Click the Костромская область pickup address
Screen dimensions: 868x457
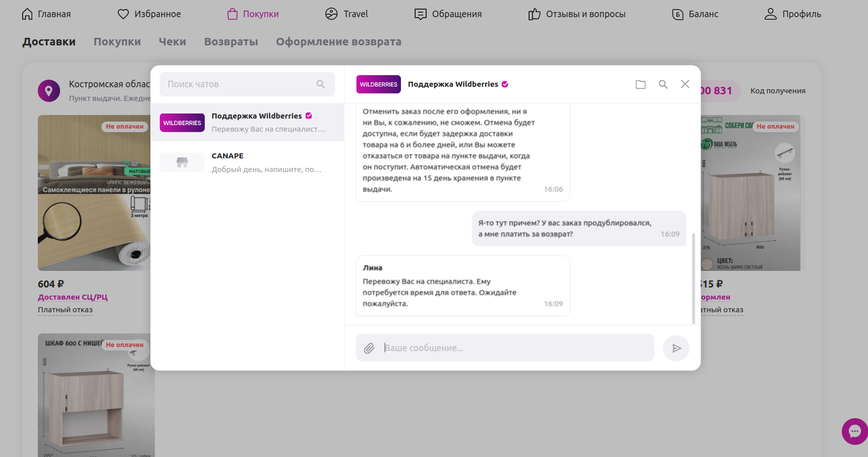pyautogui.click(x=109, y=84)
